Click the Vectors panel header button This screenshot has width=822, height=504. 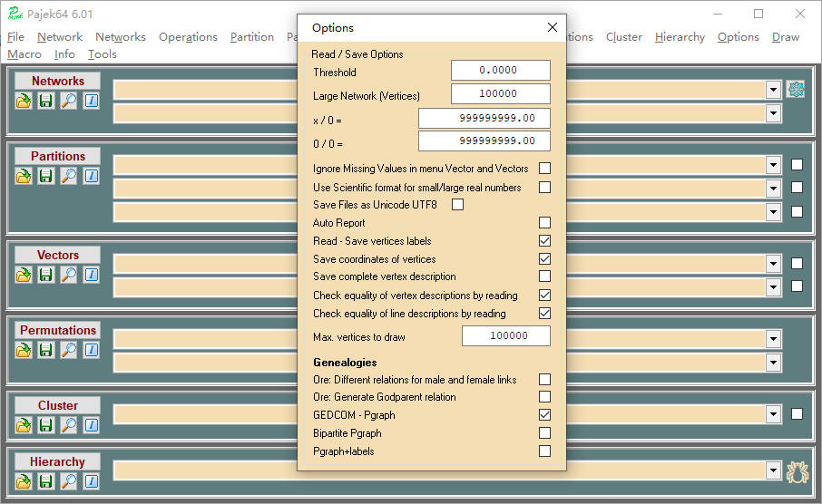point(57,255)
